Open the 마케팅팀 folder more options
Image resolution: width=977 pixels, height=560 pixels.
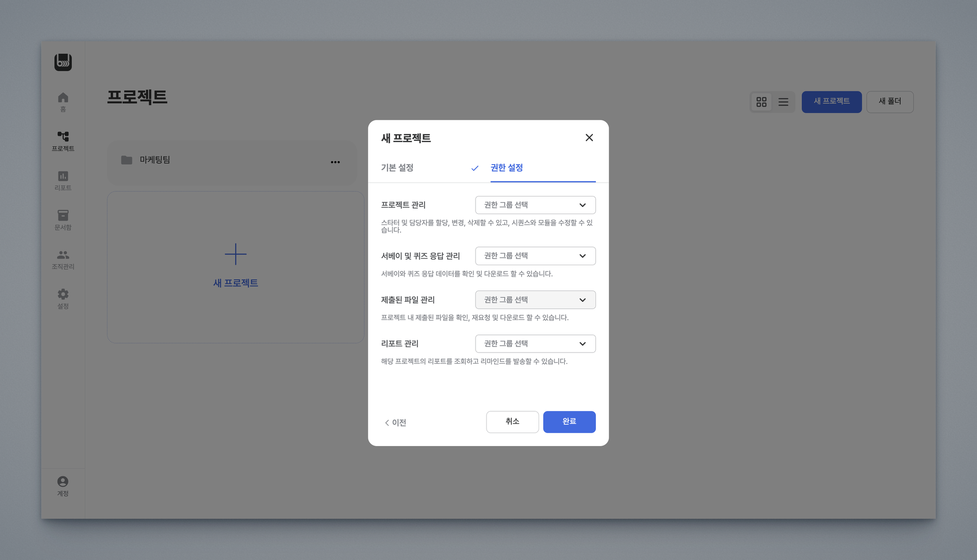click(x=335, y=162)
